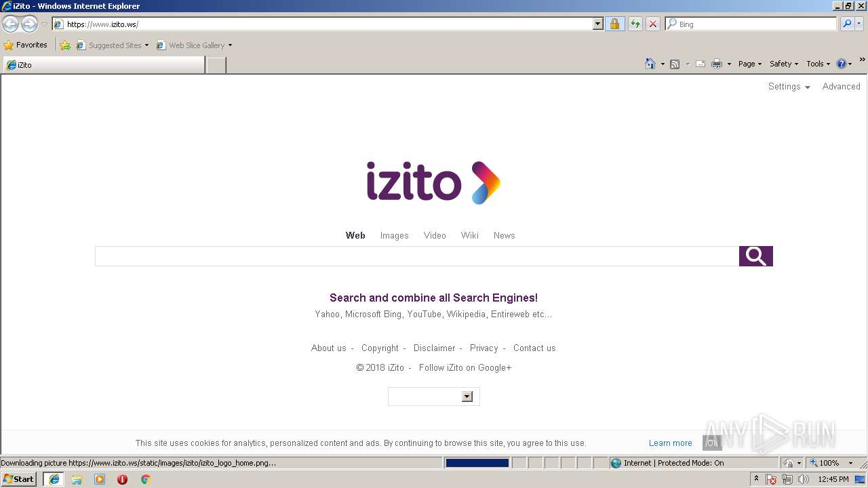Open the Privacy link
The height and width of the screenshot is (488, 868).
tap(484, 348)
